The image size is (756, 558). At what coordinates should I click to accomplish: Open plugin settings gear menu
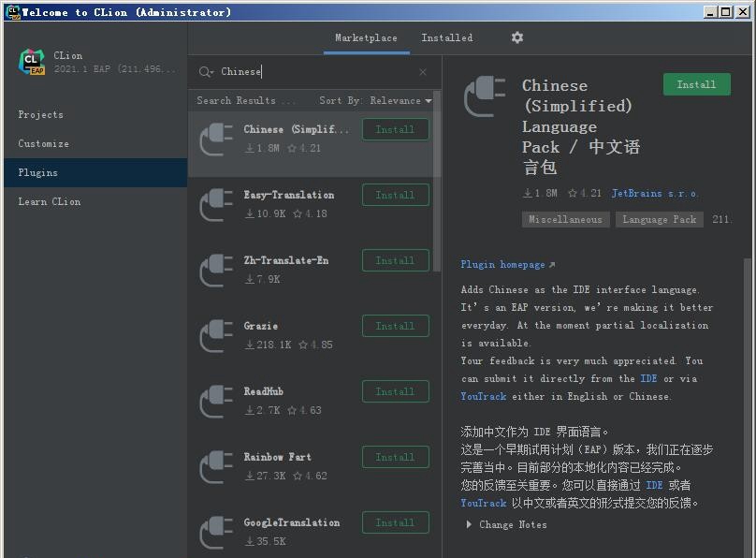point(516,37)
